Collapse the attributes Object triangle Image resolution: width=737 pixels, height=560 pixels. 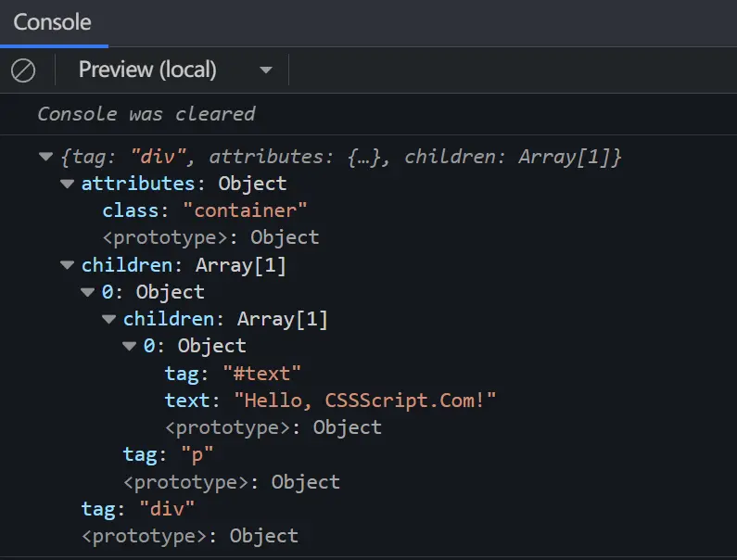point(68,184)
